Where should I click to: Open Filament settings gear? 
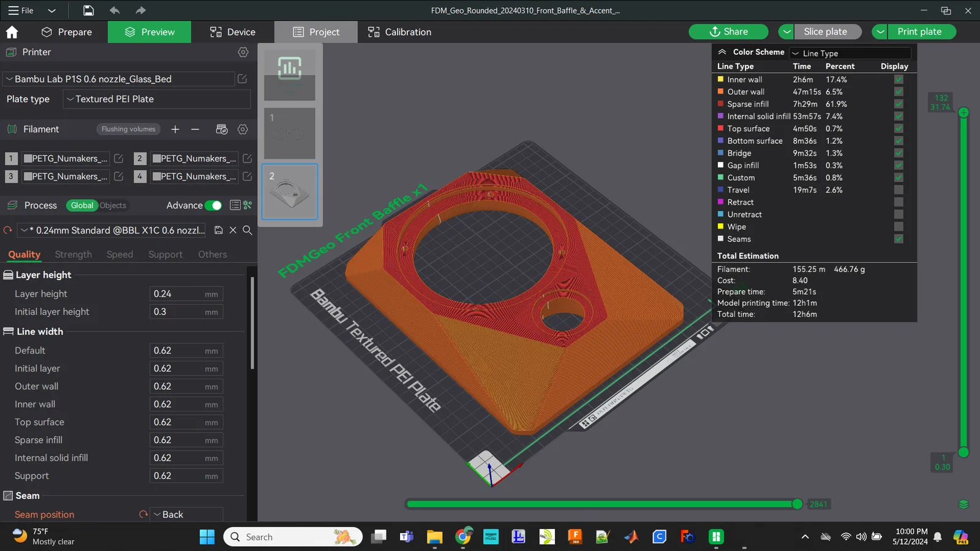tap(243, 129)
